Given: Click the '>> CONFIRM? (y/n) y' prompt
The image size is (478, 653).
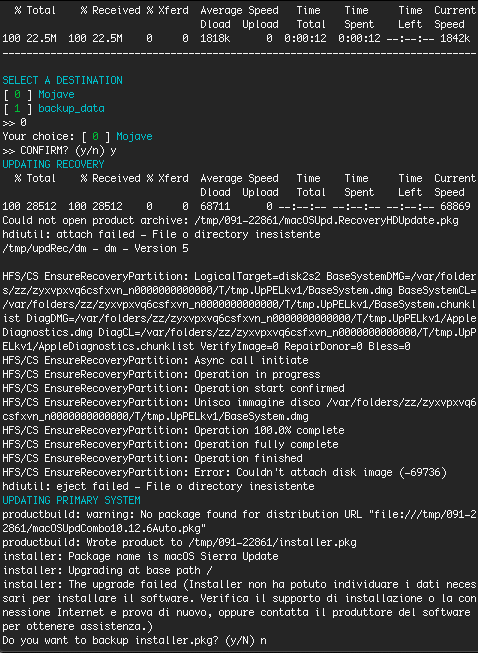Looking at the screenshot, I should [60, 150].
